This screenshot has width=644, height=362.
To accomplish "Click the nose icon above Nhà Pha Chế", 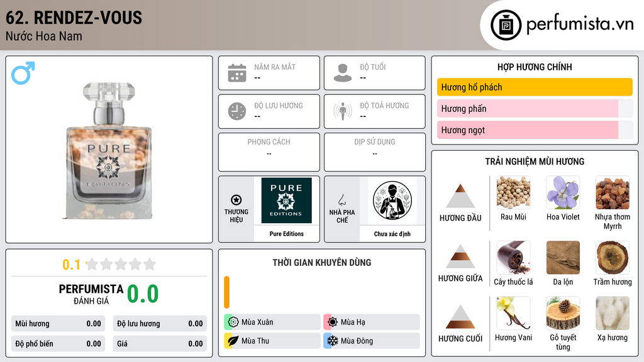I will (341, 200).
